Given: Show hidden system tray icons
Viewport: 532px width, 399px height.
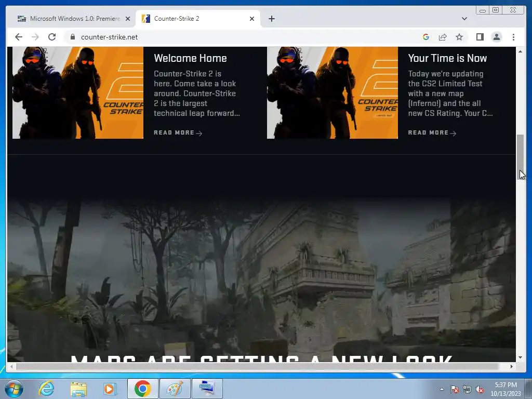Looking at the screenshot, I should pyautogui.click(x=442, y=389).
